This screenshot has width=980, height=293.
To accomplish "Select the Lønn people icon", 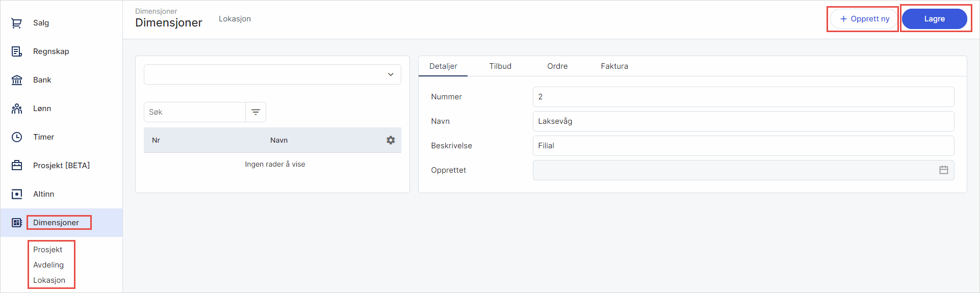I will click(x=17, y=109).
